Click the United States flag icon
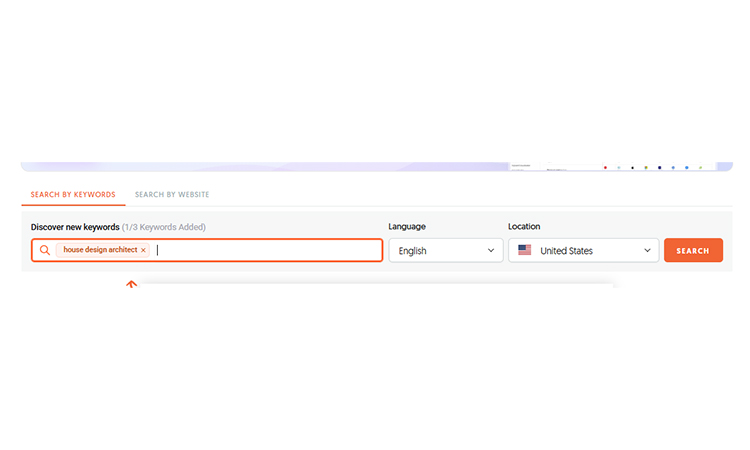The image size is (750, 450). coord(525,250)
